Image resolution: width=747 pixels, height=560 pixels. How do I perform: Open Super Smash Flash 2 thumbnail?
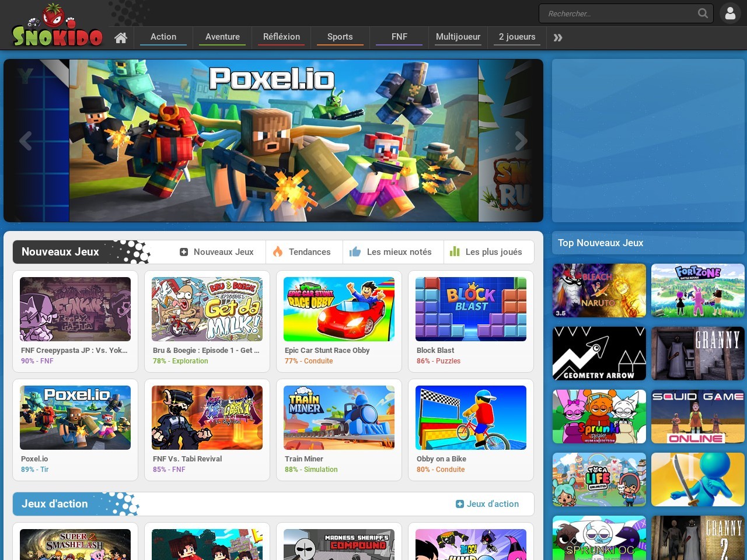(x=75, y=544)
